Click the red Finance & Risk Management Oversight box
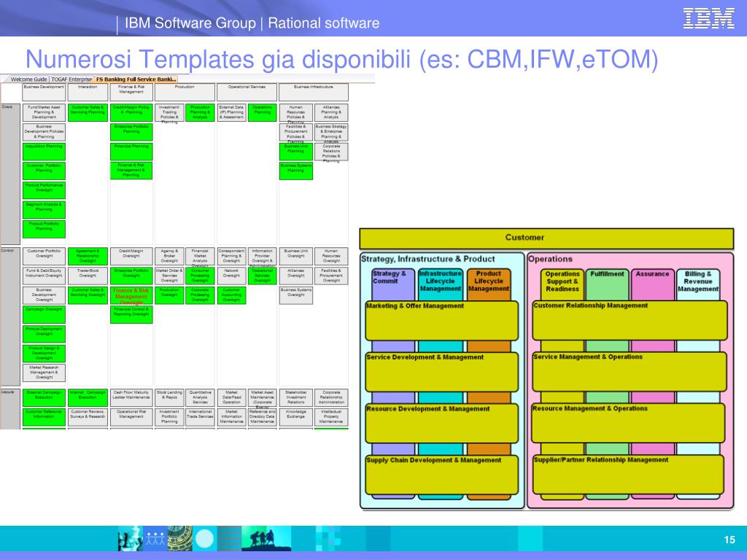747x560 pixels. 131,295
